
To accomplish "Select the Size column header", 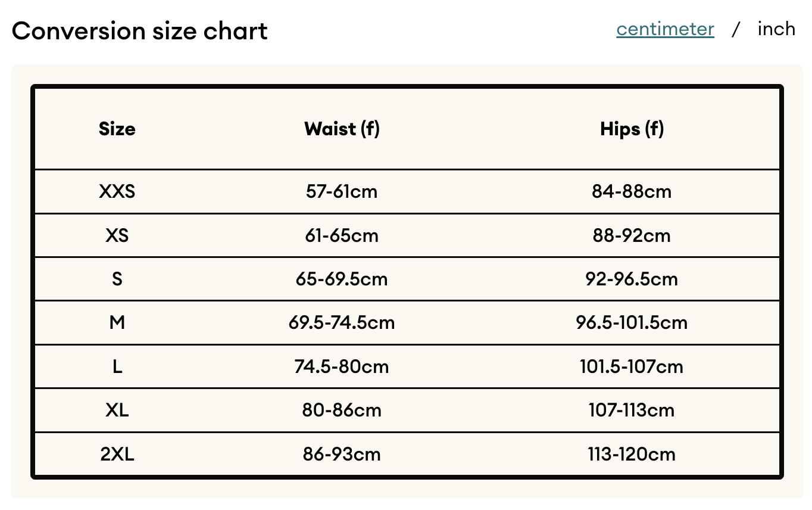I will [117, 129].
